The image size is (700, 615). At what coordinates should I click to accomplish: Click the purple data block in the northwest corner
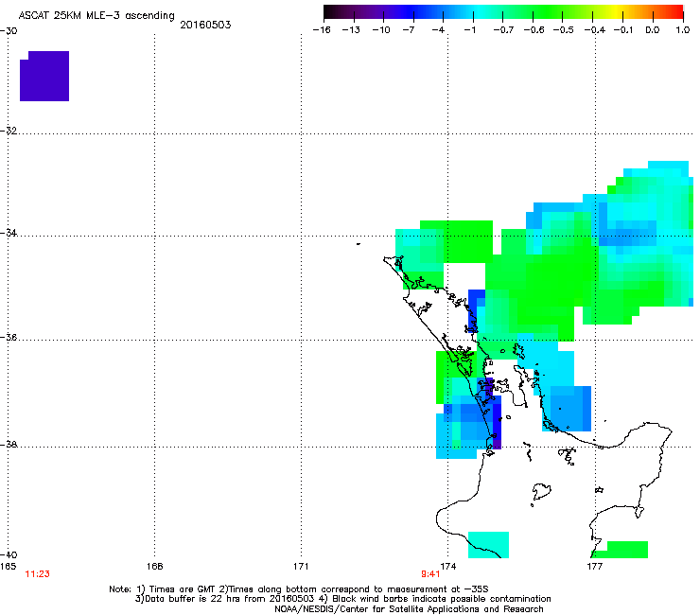(44, 76)
